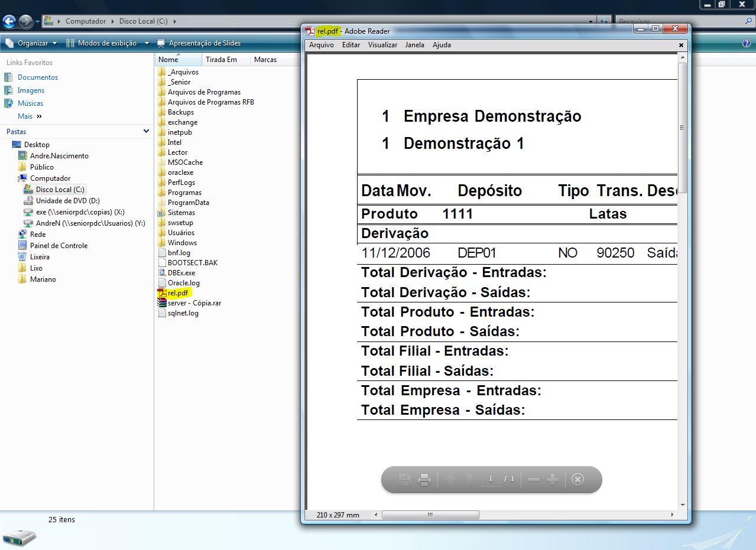Close the floating toolbar with X icon

[578, 480]
